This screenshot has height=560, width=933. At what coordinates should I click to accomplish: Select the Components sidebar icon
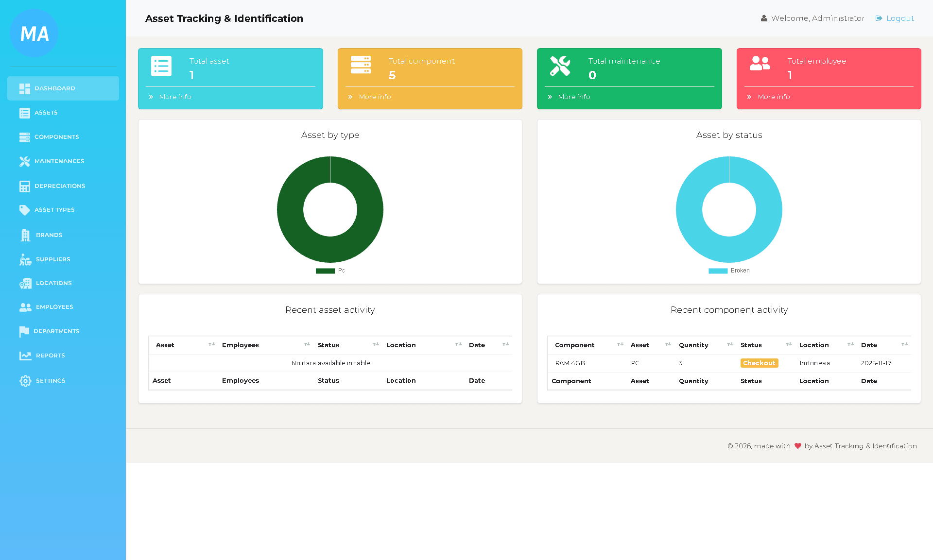(25, 137)
